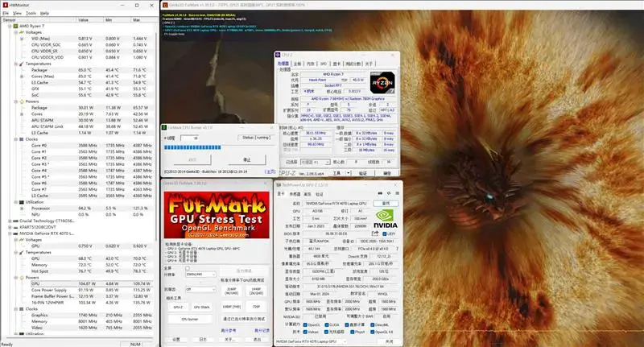Click the GPU Powers flame icon

tap(22, 278)
